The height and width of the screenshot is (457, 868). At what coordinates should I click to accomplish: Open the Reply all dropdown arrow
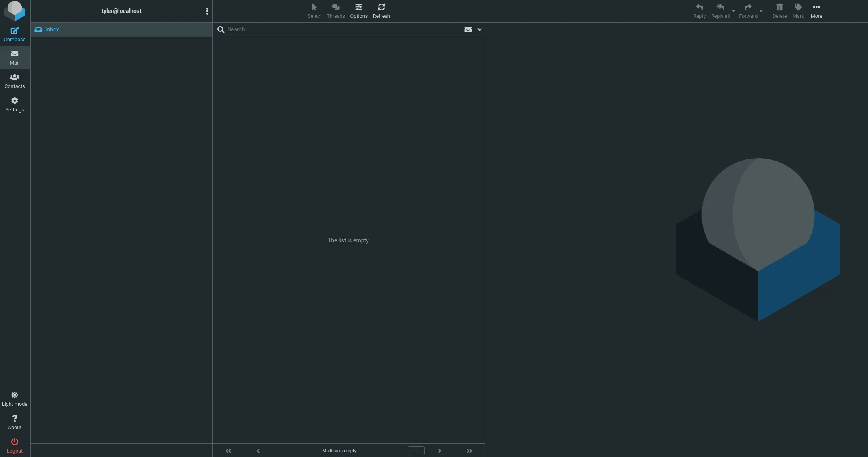point(733,11)
